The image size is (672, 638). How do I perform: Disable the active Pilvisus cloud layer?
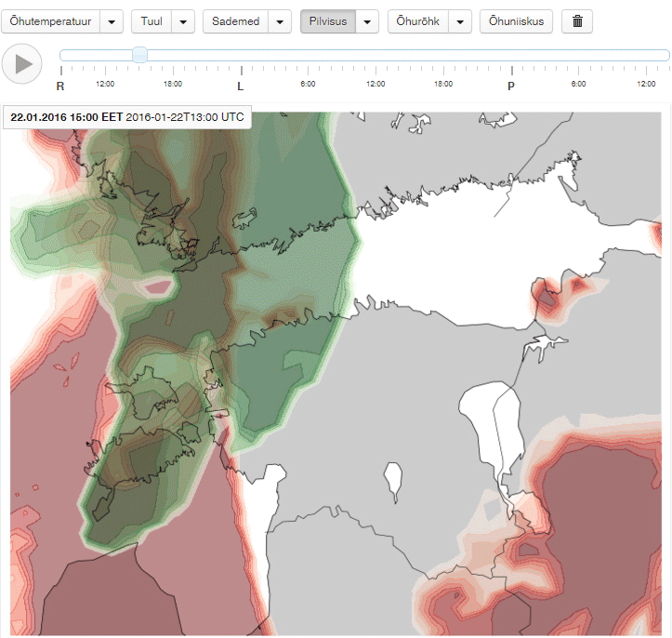(x=328, y=21)
